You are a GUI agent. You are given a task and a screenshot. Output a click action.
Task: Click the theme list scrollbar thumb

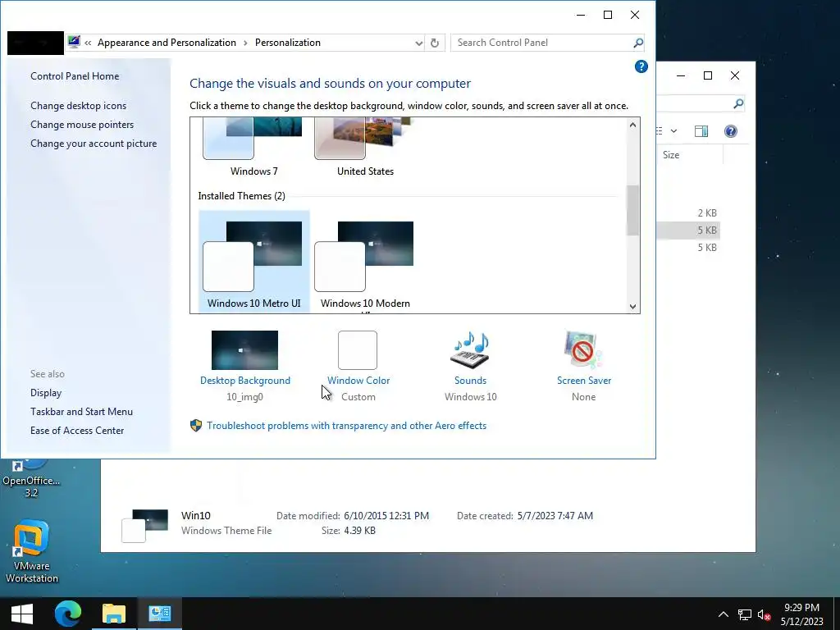click(x=632, y=210)
